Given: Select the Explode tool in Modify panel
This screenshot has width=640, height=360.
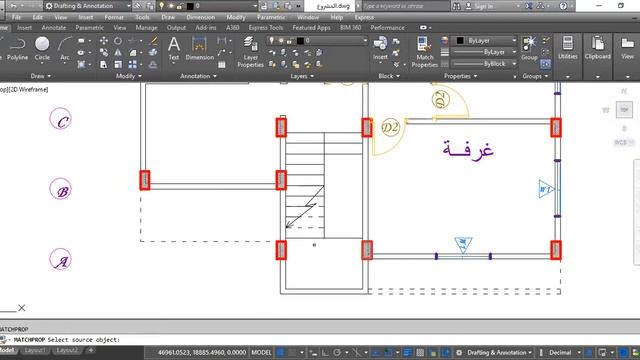Looking at the screenshot, I should [153, 52].
